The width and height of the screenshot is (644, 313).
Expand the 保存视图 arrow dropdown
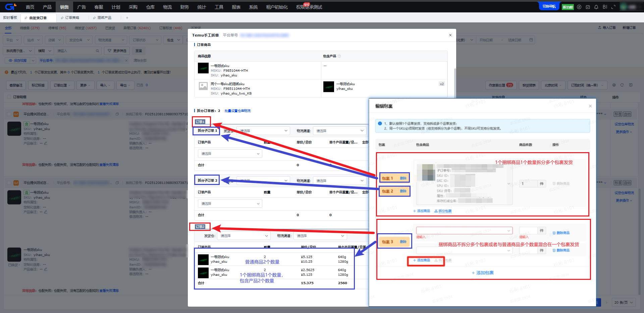coord(33,61)
